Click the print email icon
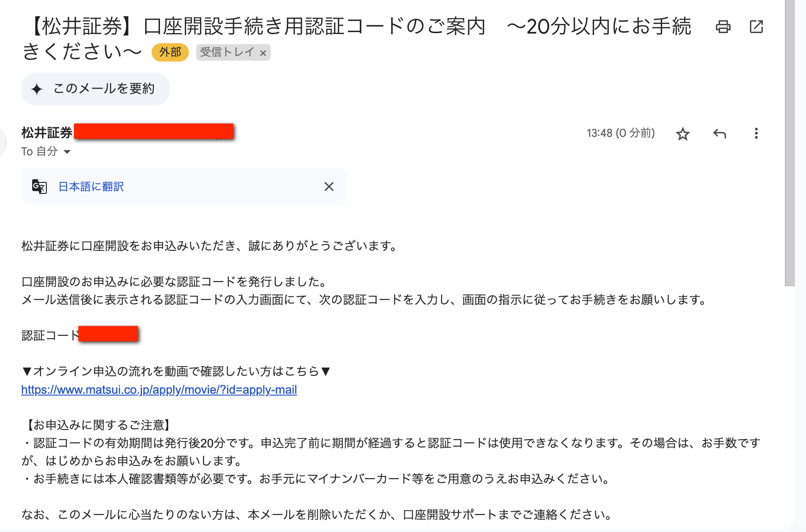 tap(724, 27)
